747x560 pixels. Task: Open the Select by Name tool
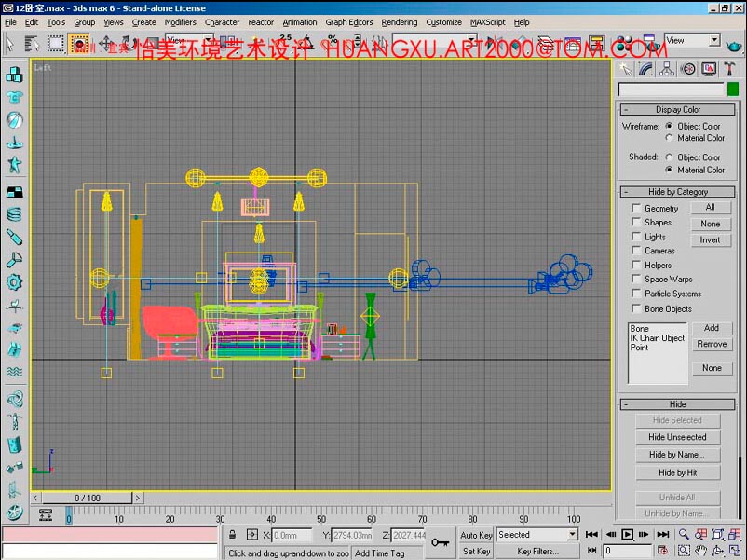pyautogui.click(x=32, y=44)
